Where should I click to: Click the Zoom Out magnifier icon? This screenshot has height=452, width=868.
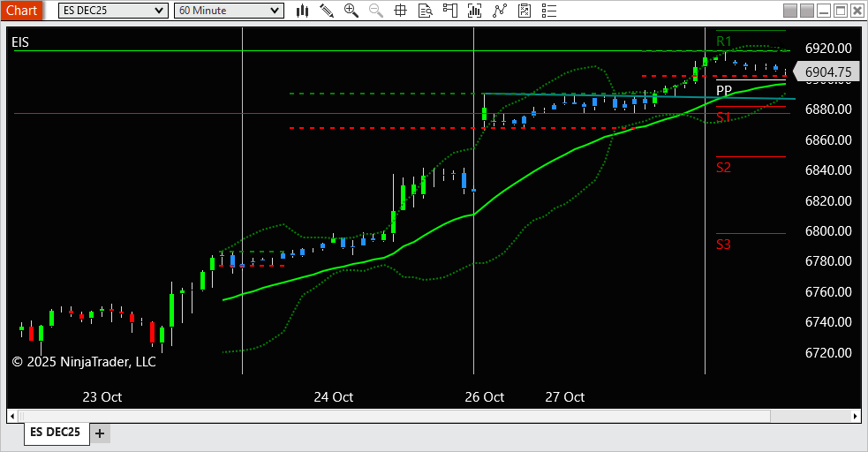pyautogui.click(x=376, y=11)
